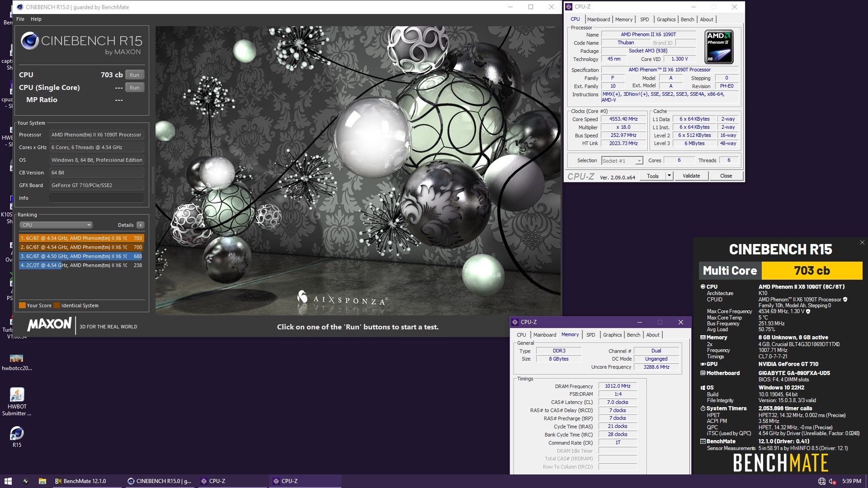Close the BenchMate Cinebench overlay panel
Image resolution: width=868 pixels, height=488 pixels.
(x=862, y=243)
